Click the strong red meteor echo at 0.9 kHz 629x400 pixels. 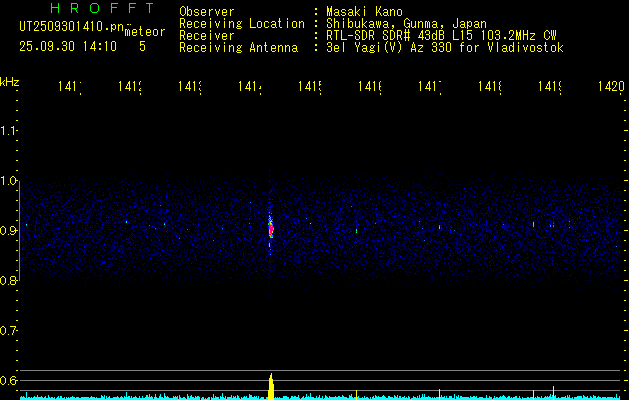[x=270, y=229]
